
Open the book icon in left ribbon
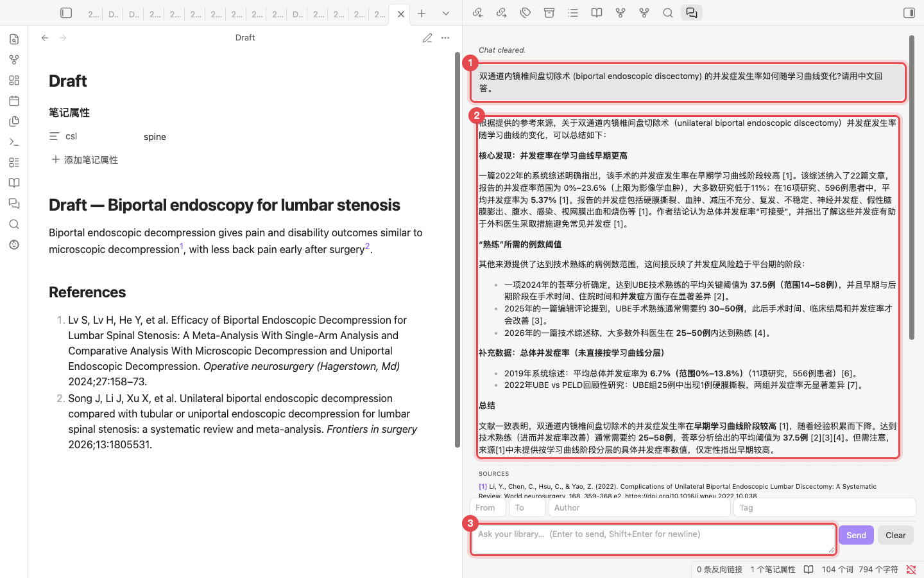point(14,183)
